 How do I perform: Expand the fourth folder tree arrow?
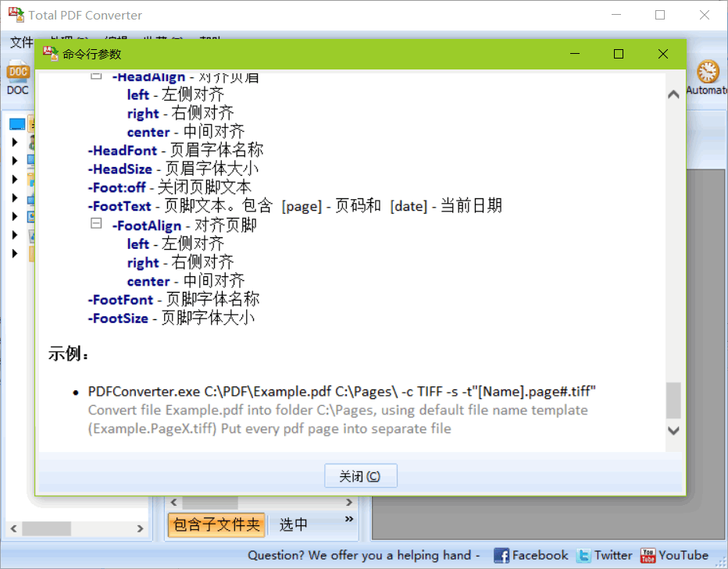15,197
